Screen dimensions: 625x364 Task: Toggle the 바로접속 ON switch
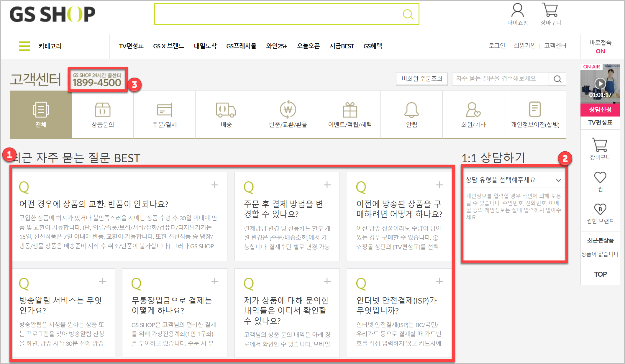click(x=600, y=51)
